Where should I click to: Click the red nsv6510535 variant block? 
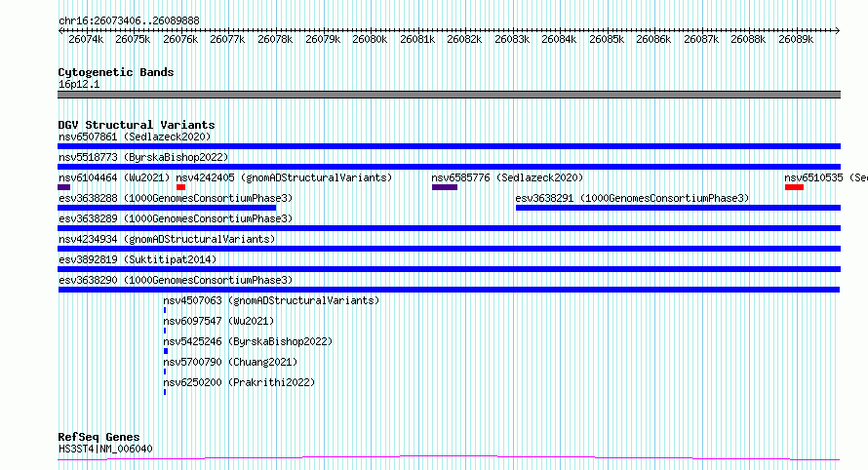[x=794, y=187]
